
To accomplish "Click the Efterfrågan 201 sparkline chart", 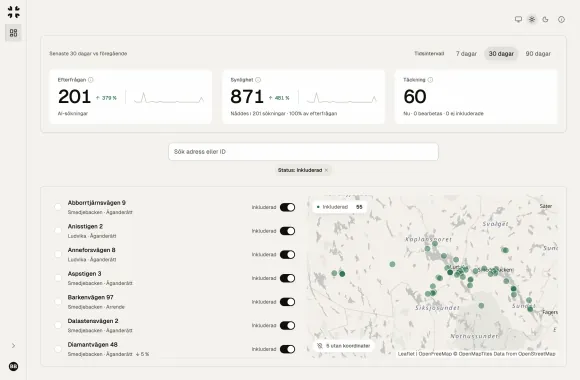I will coord(169,98).
